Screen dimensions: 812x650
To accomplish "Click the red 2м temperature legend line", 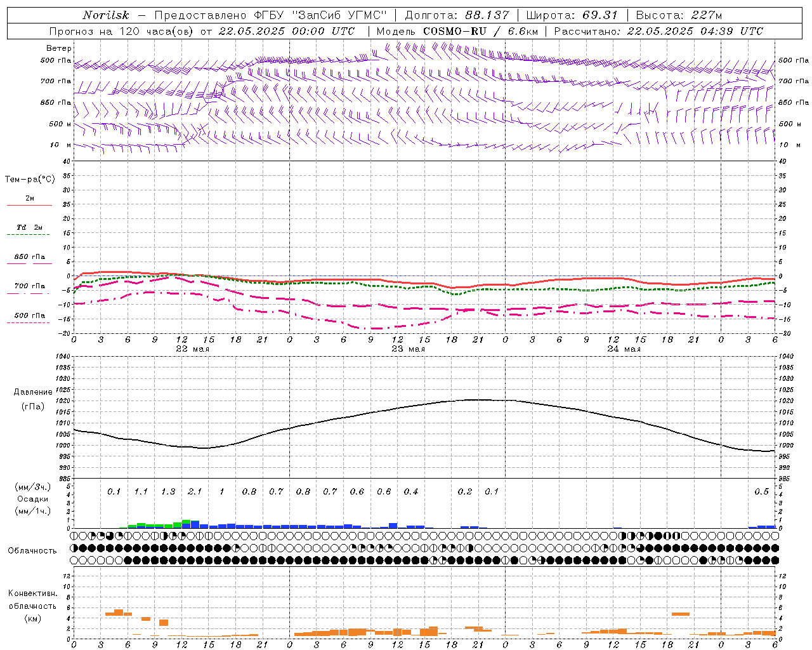I will (29, 205).
